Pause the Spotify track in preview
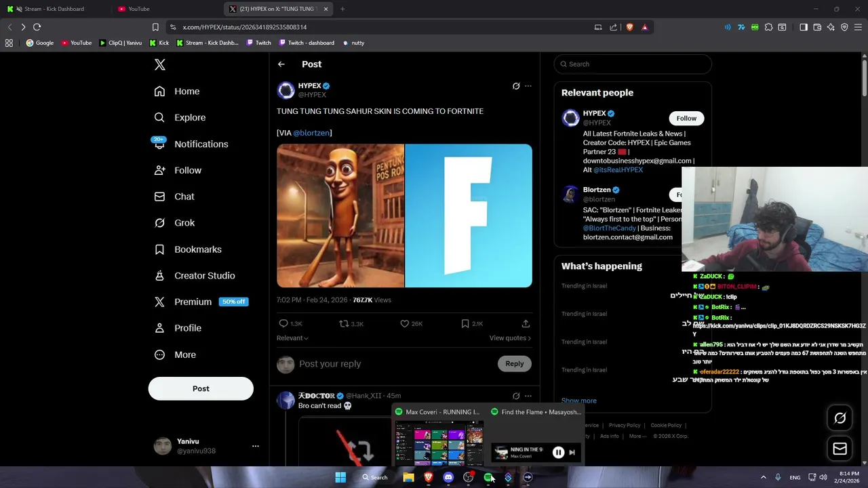Viewport: 868px width, 488px height. tap(558, 452)
